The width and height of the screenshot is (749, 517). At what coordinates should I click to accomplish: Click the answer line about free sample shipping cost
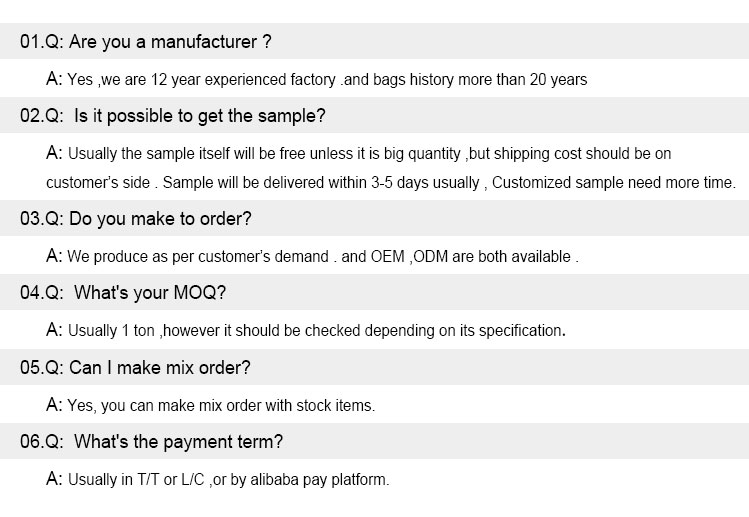pyautogui.click(x=359, y=153)
